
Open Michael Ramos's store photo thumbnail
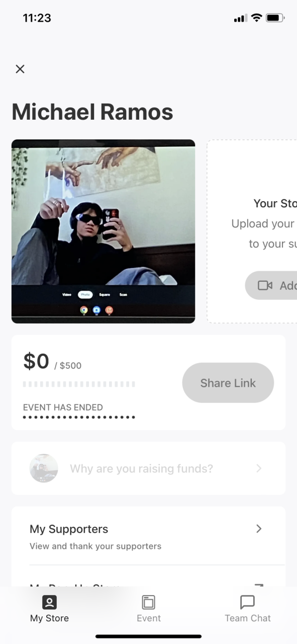[103, 231]
